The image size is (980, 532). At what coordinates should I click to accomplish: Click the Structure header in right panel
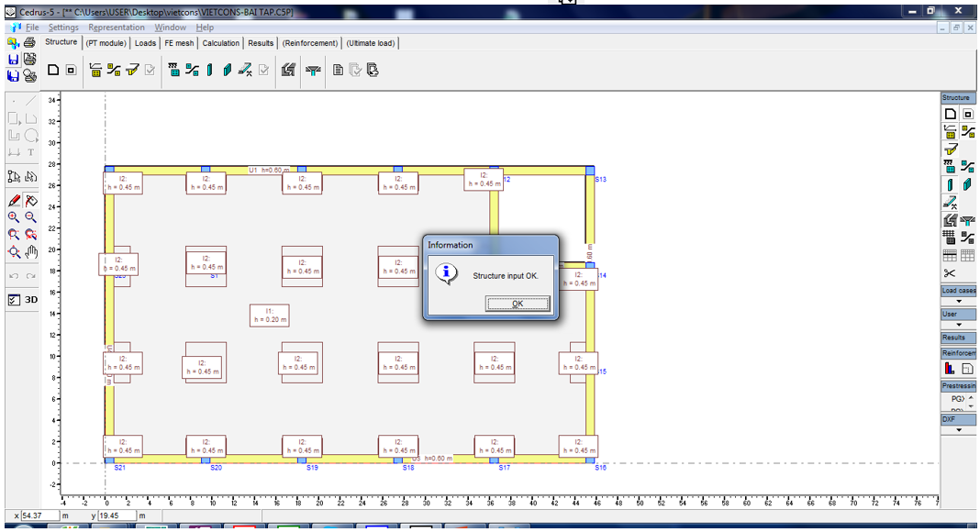[958, 98]
